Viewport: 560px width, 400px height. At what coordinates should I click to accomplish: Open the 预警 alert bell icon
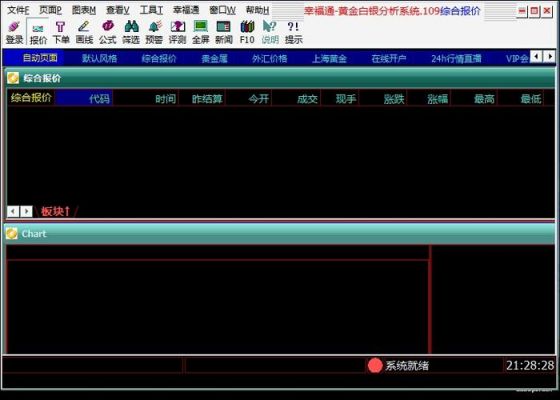154,32
